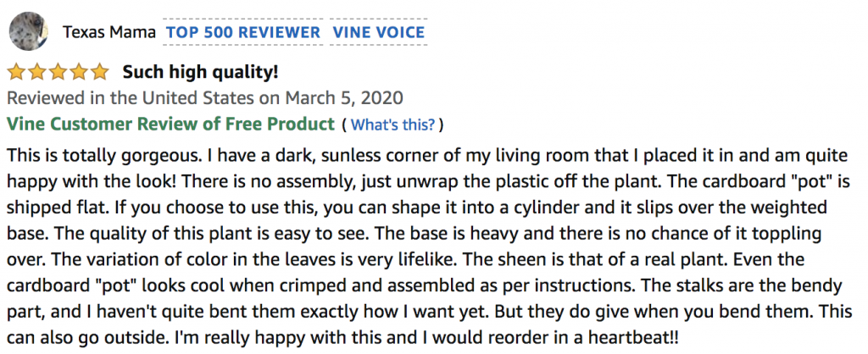
Task: Click the second gold rating star
Action: tap(37, 72)
